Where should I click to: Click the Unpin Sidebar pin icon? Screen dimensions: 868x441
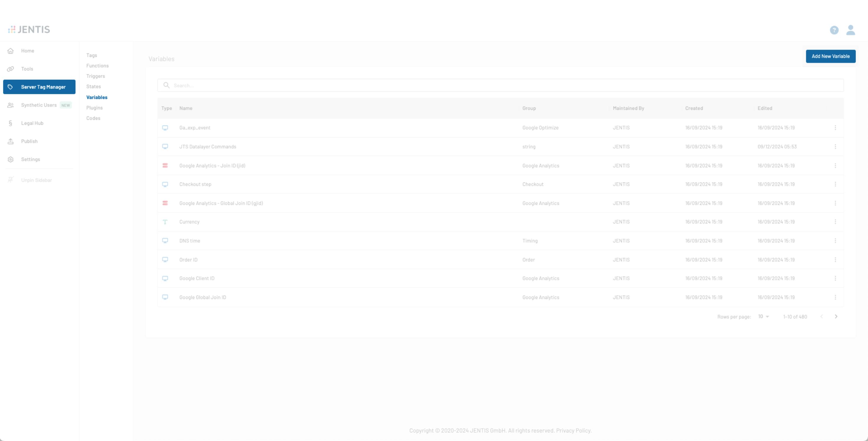11,180
